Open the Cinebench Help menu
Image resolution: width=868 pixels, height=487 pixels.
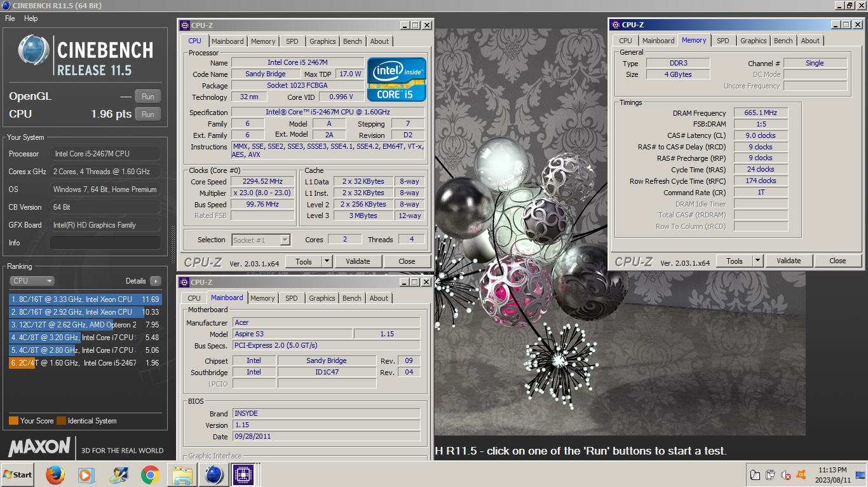tap(31, 18)
